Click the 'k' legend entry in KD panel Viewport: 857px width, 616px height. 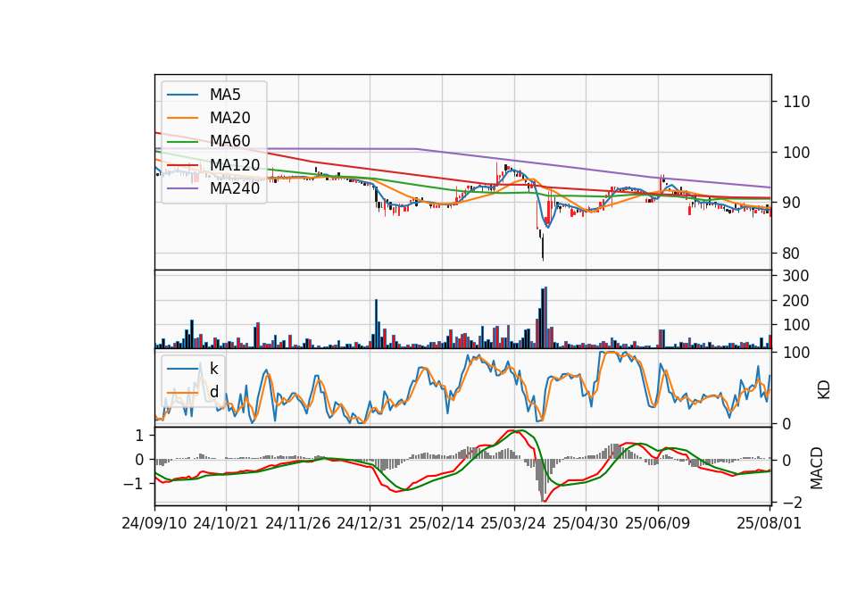213,369
